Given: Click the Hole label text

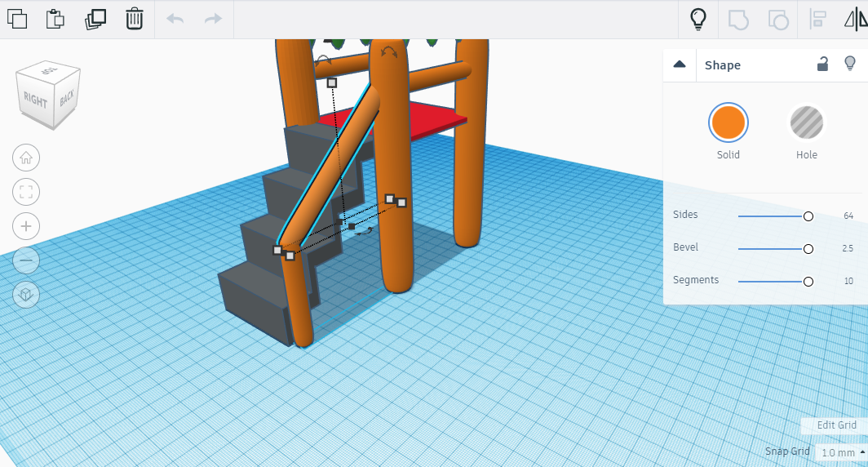Looking at the screenshot, I should (x=807, y=155).
